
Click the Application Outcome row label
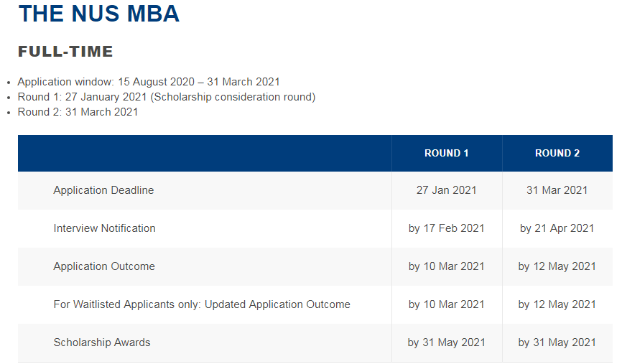(104, 266)
